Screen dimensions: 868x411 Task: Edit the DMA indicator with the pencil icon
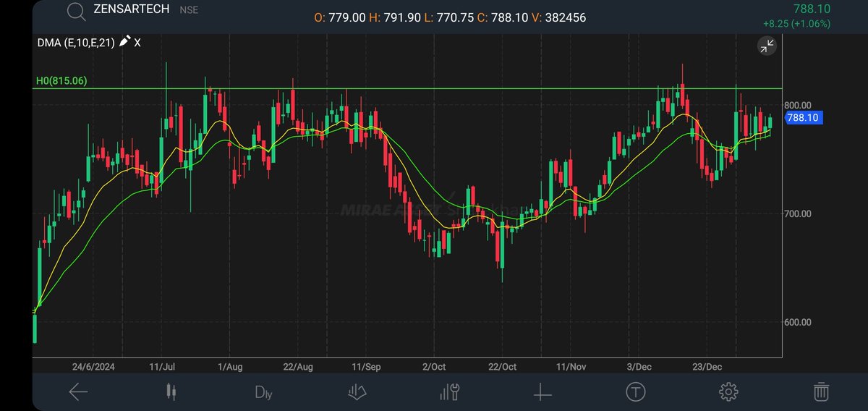(124, 42)
